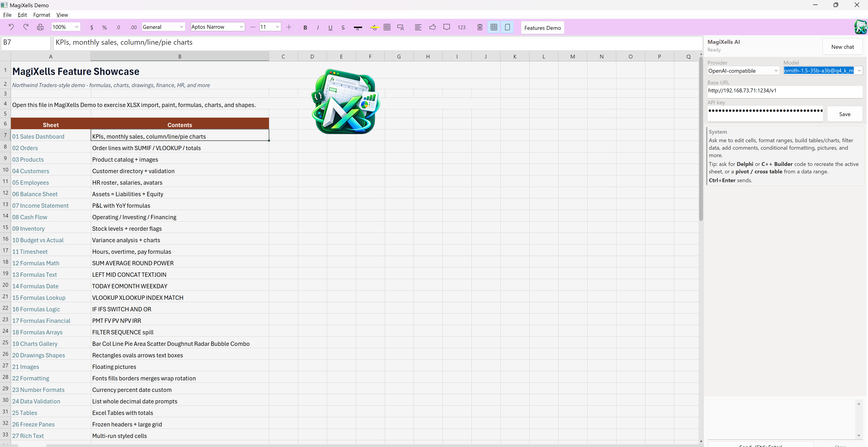Toggle gridlines display button
The image size is (868, 447).
point(494,27)
